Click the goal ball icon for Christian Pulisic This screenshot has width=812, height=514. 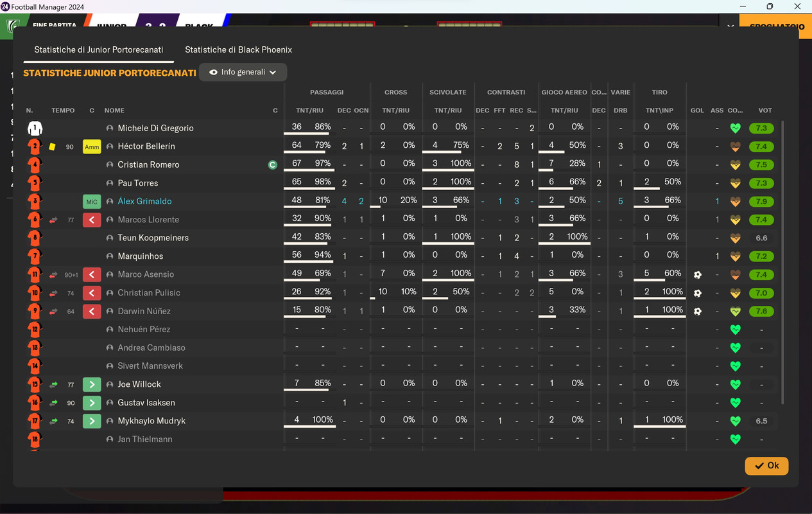pyautogui.click(x=697, y=293)
